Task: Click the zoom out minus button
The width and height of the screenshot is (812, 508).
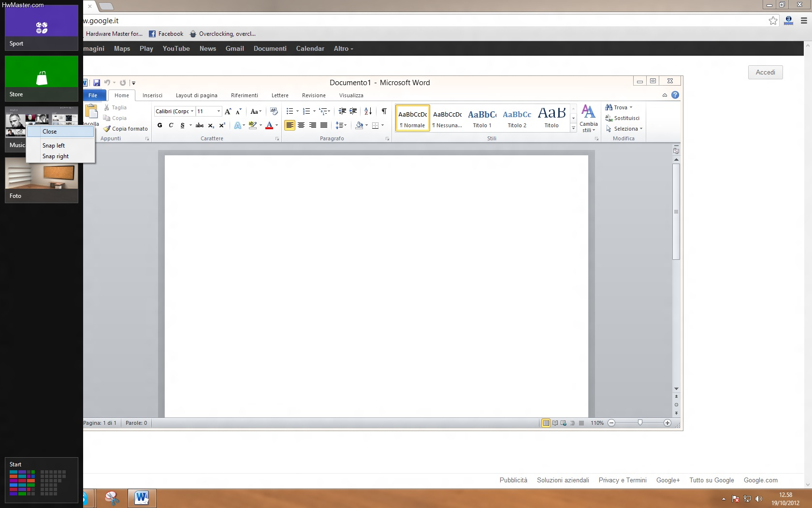Action: (x=611, y=423)
